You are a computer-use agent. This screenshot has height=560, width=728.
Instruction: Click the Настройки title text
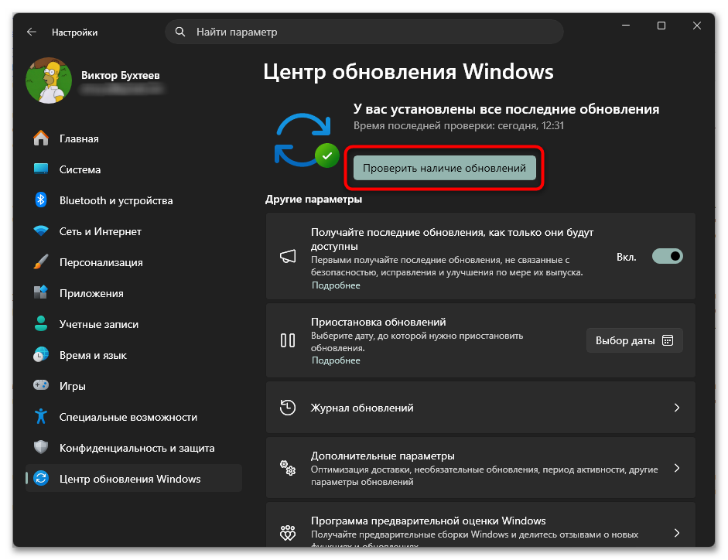pos(75,32)
